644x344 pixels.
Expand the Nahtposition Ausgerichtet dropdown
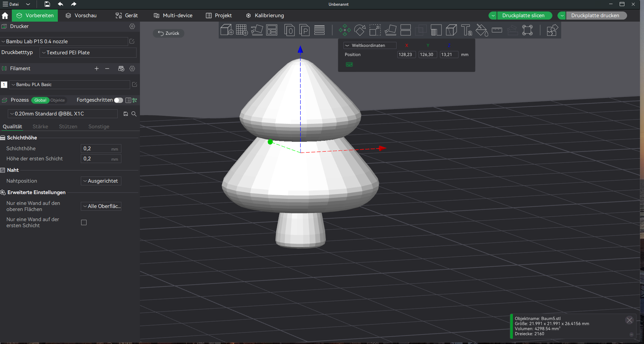tap(101, 181)
